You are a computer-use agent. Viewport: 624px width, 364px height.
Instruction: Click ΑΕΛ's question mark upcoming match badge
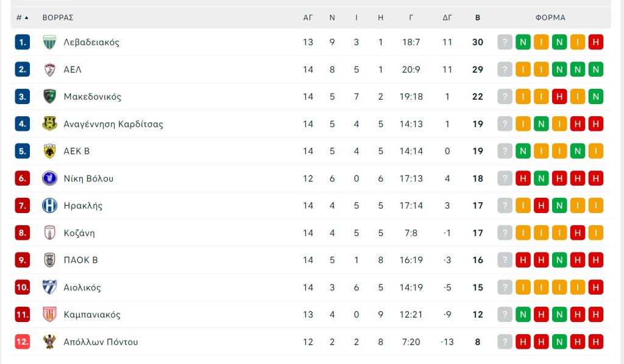click(505, 69)
